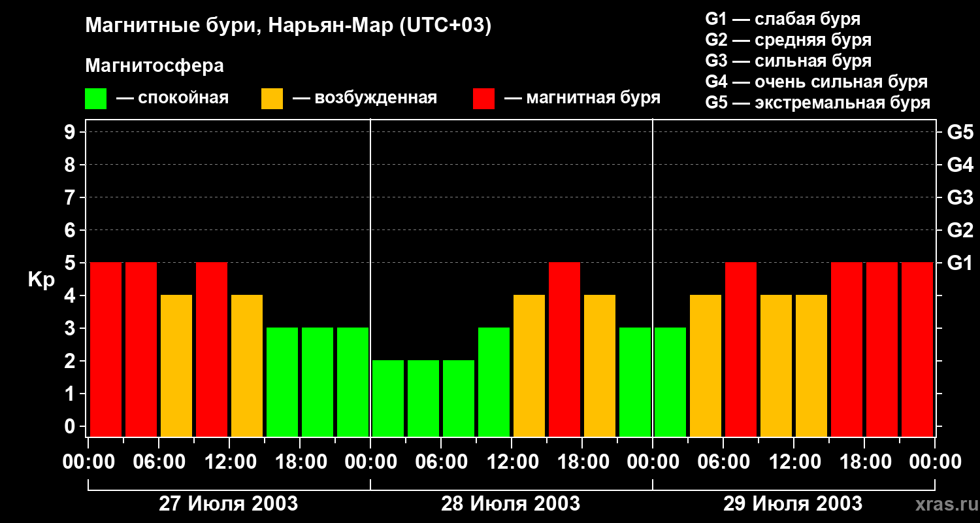Click the green "спокойная" legend swatch
Screen dimensions: 980x523
pos(95,99)
